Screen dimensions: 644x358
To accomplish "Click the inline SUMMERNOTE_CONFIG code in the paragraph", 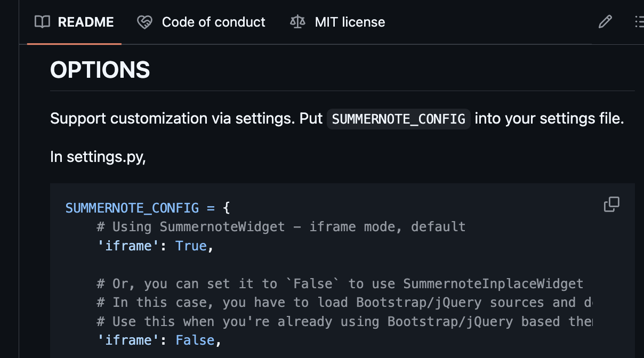I will pyautogui.click(x=398, y=119).
